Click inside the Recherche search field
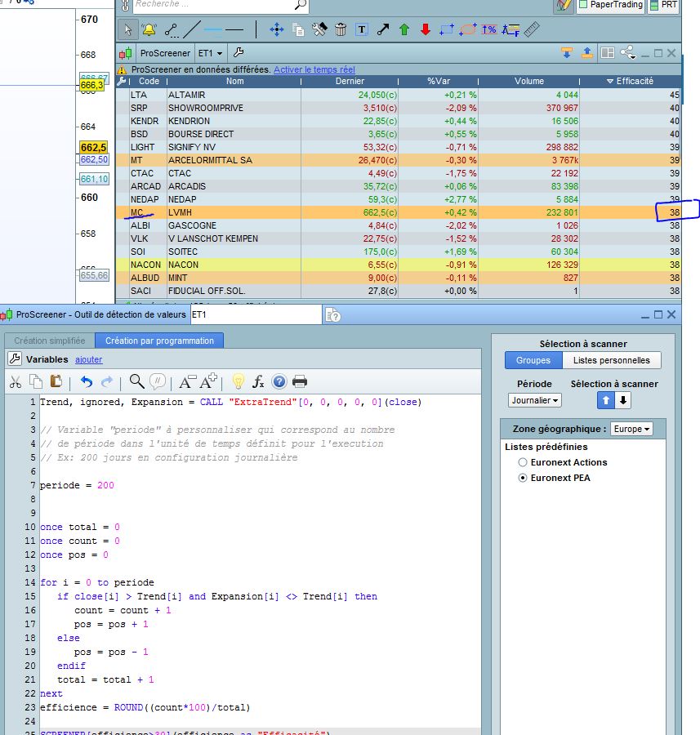Screen dimensions: 700x735 [x=213, y=5]
